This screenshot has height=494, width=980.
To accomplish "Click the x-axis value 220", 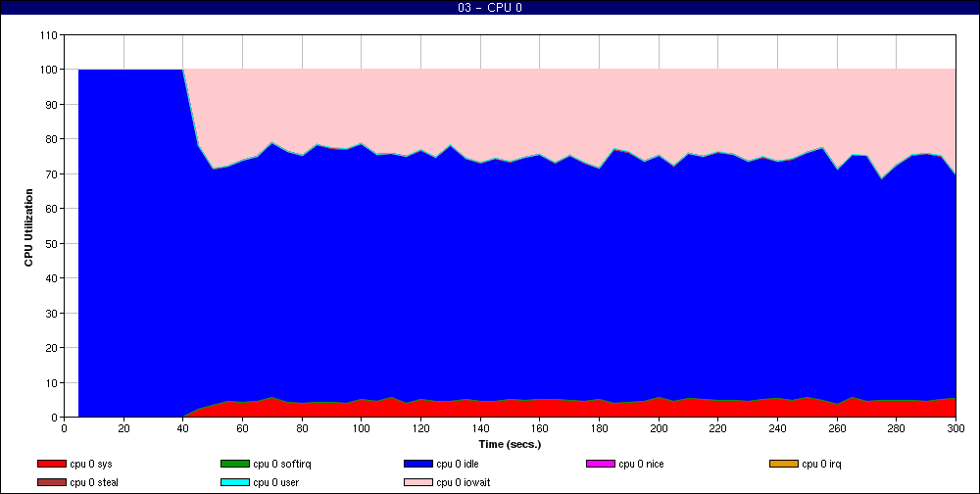I will click(718, 428).
